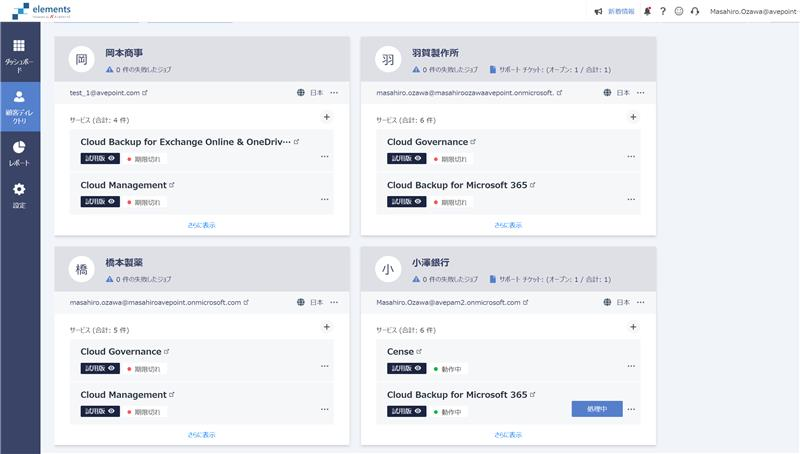Viewport: 800px width, 454px height.
Task: Click the 岡 avatar of 岡本商事
Action: (82, 60)
